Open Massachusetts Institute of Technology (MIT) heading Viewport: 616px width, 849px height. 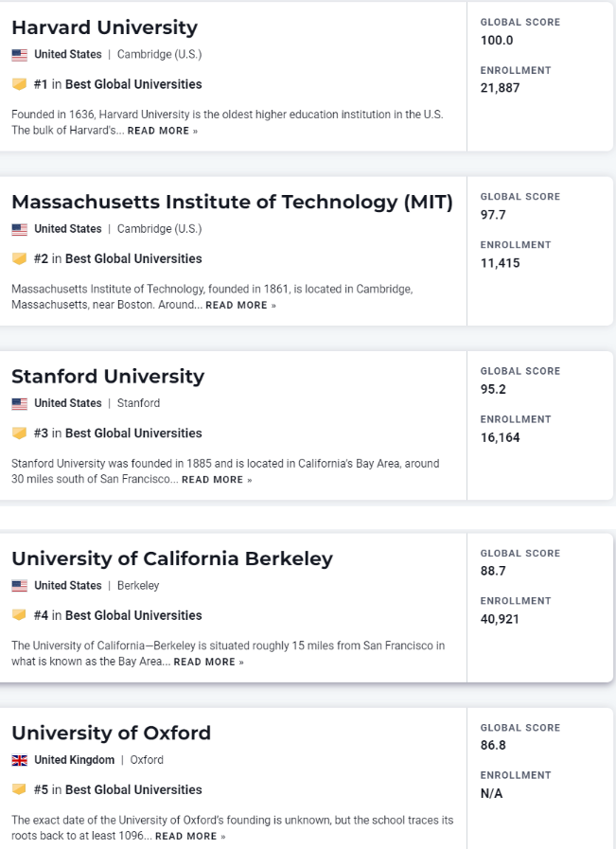click(x=232, y=202)
